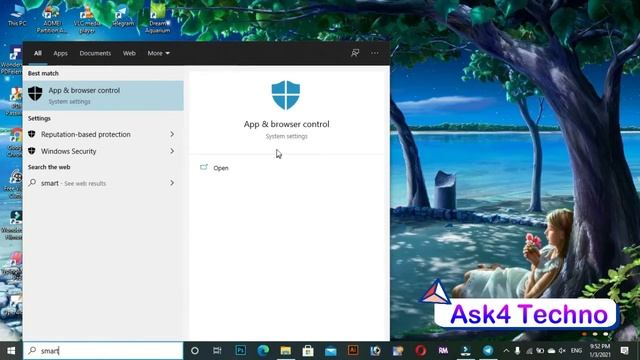640x360 pixels.
Task: Expand arrow for Reputation-based protection
Action: [x=172, y=134]
